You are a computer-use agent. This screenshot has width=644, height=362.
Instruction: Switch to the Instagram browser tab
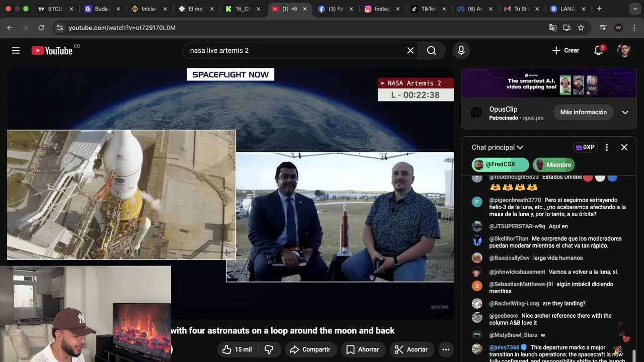[382, 9]
